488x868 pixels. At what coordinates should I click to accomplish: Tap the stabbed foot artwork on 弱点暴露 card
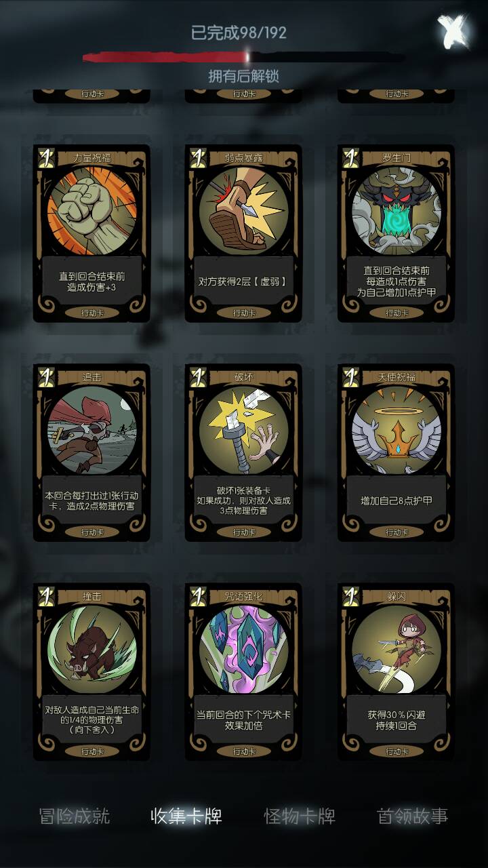243,210
